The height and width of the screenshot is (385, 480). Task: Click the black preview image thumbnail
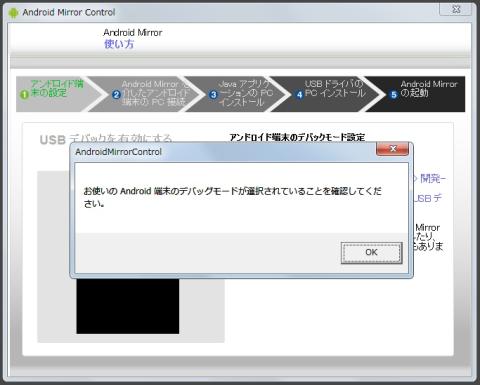point(127,306)
